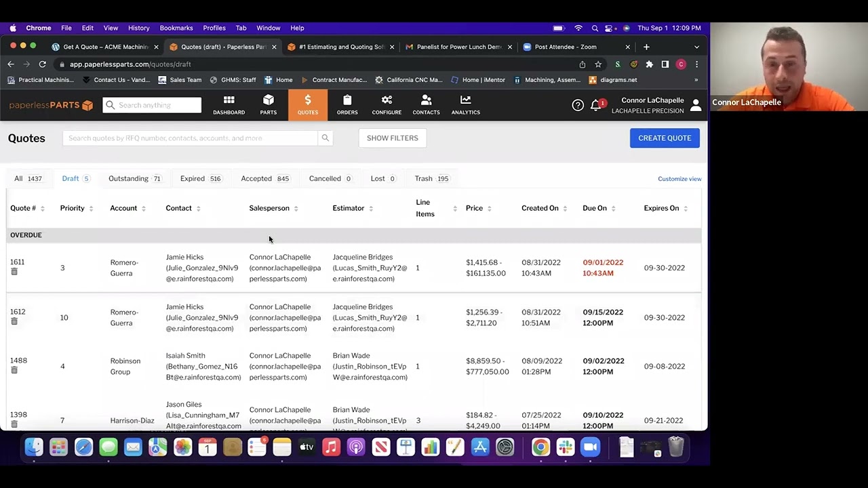
Task: Open the notifications bell icon
Action: [x=596, y=105]
